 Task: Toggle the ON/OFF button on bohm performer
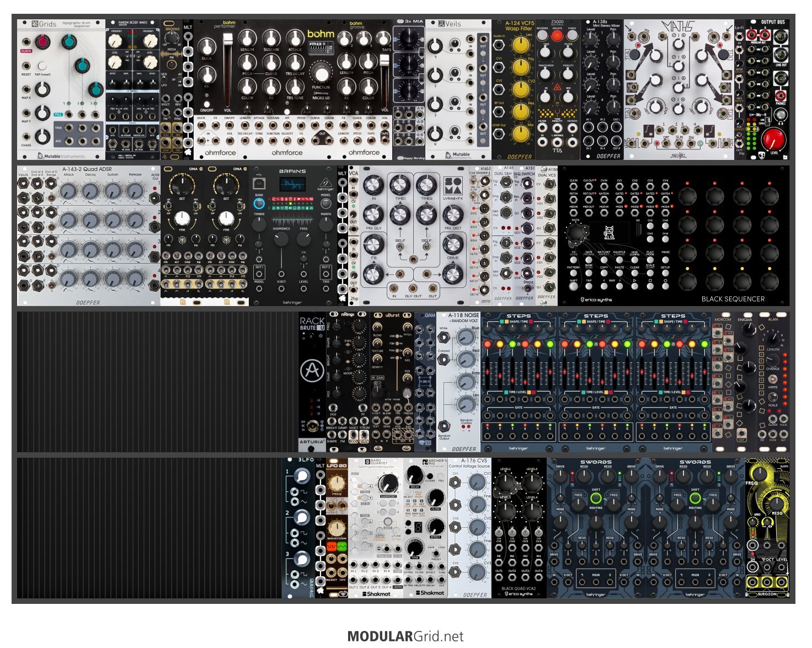click(x=207, y=104)
